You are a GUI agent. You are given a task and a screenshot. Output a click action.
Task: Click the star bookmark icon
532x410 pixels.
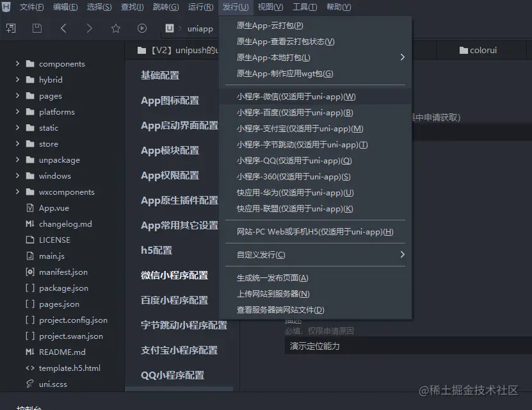(x=116, y=28)
